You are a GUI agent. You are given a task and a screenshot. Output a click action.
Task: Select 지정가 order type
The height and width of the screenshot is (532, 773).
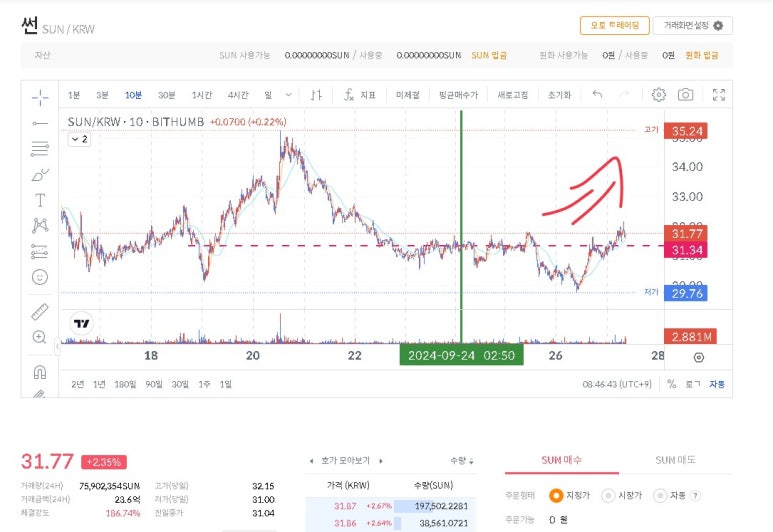click(x=569, y=496)
